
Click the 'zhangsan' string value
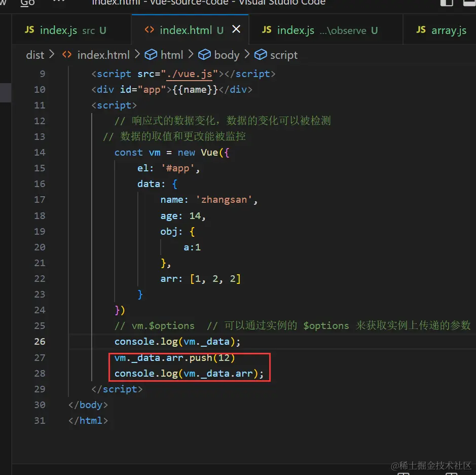[224, 200]
